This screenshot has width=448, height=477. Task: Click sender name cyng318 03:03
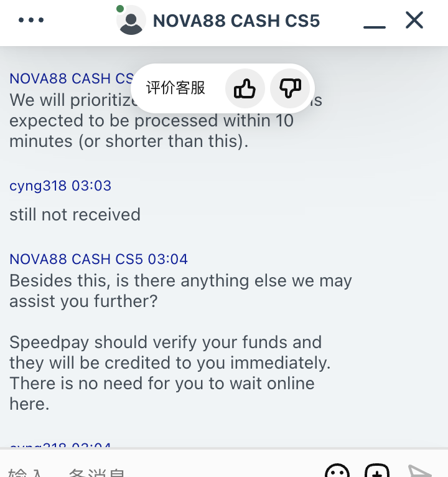(60, 186)
